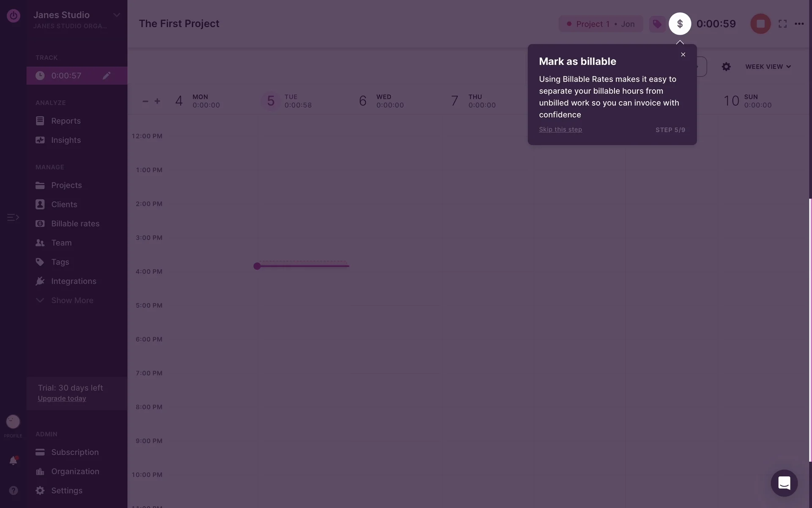The image size is (812, 508).
Task: Expand the Week View dropdown
Action: coord(768,67)
